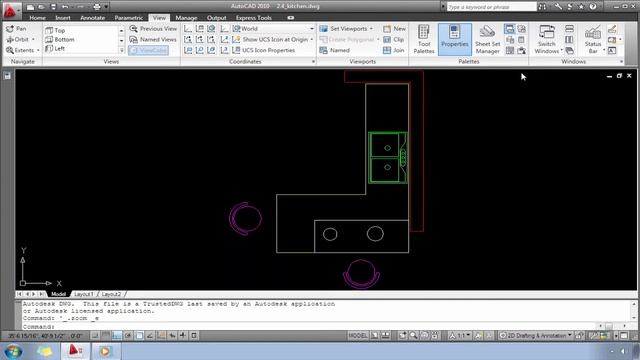
Task: Click the MODEL space status bar button
Action: click(358, 336)
